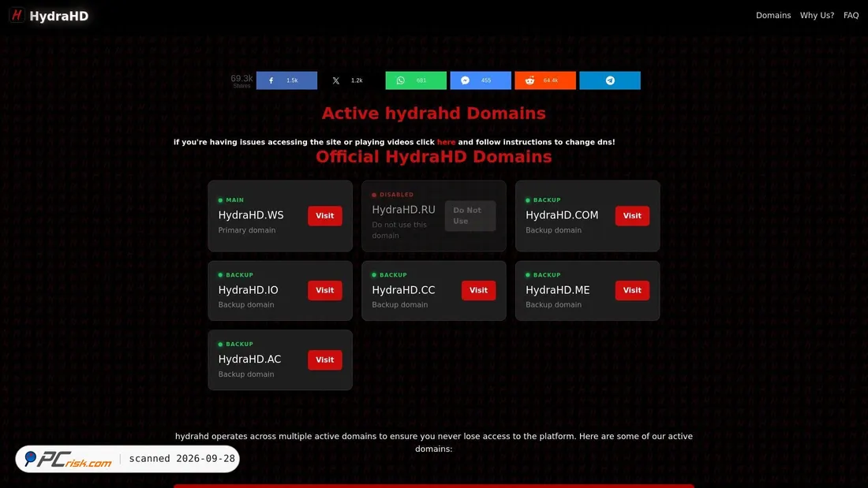Share via the Messenger button
The image size is (868, 488).
point(481,80)
